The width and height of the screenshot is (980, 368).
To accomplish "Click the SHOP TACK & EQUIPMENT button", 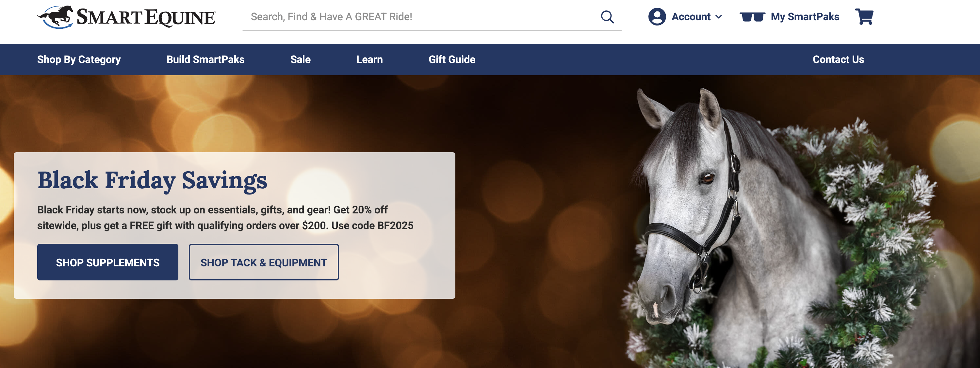I will pyautogui.click(x=264, y=262).
